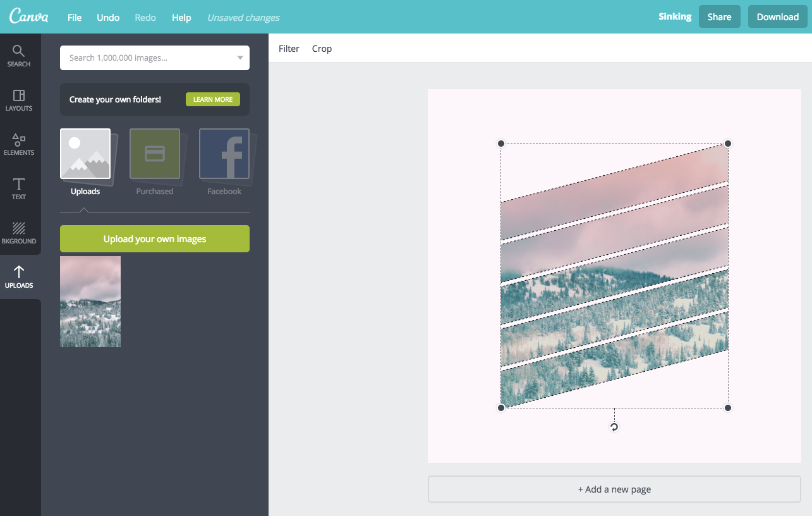812x516 pixels.
Task: Open the File menu
Action: (x=74, y=17)
